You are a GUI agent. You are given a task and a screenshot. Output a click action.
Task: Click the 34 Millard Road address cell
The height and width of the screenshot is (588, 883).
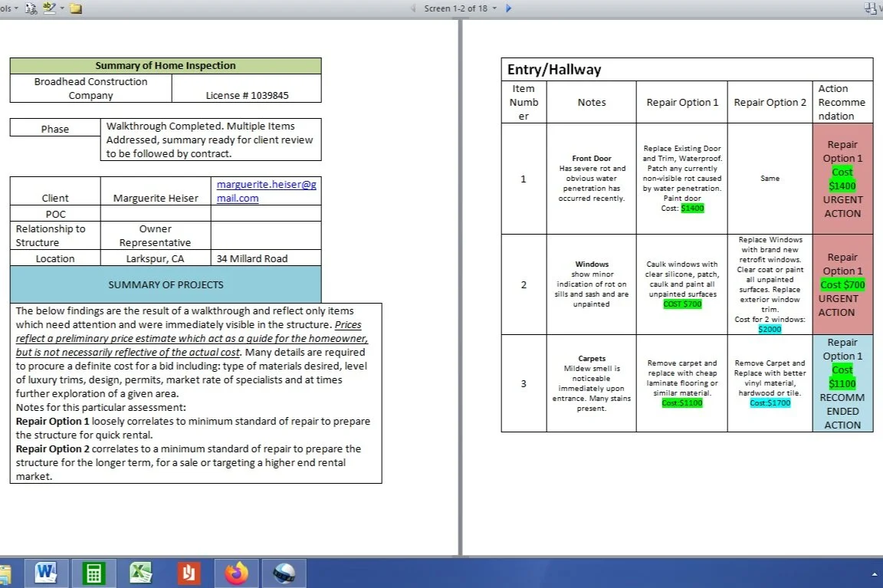click(x=266, y=258)
